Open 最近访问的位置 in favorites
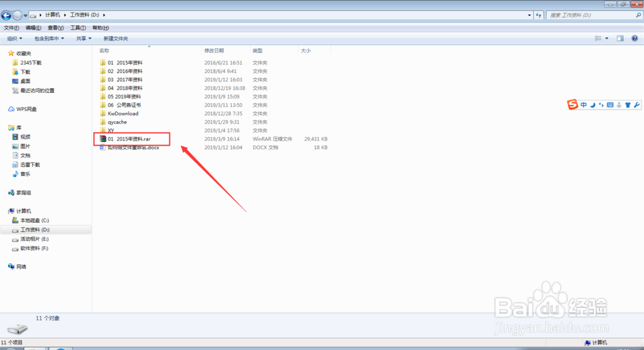The image size is (644, 350). (37, 90)
